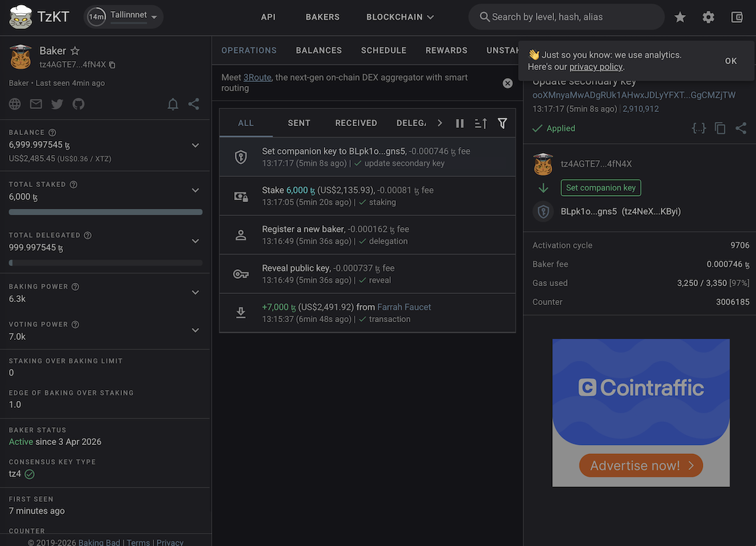Image resolution: width=756 pixels, height=546 pixels.
Task: Open the Farrah Faucet link
Action: pyautogui.click(x=404, y=307)
